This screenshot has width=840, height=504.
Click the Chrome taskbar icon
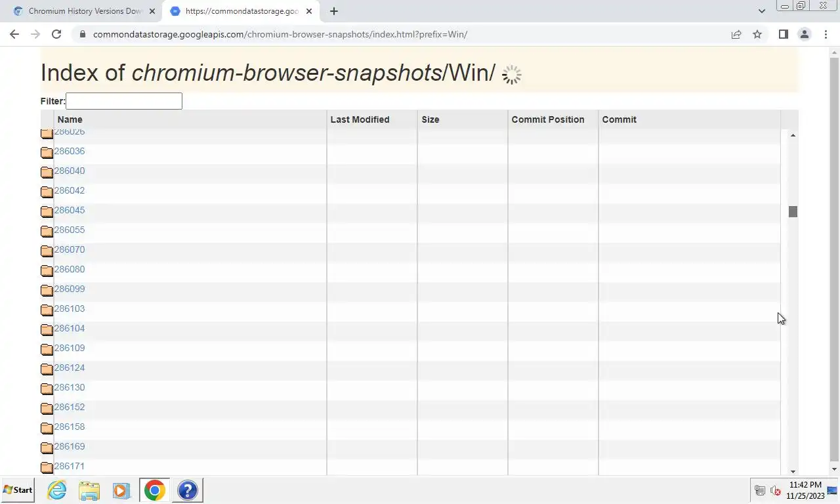point(154,490)
